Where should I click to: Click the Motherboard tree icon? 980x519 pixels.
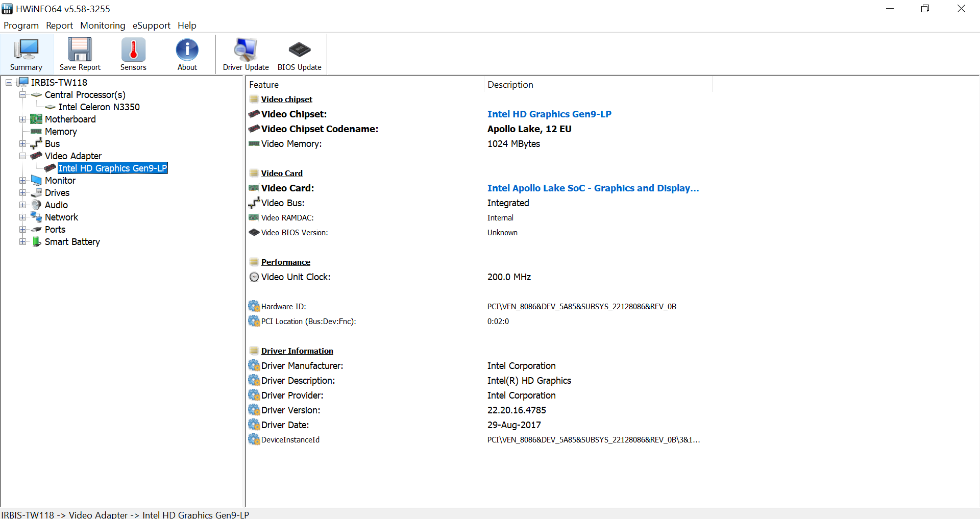[x=36, y=119]
